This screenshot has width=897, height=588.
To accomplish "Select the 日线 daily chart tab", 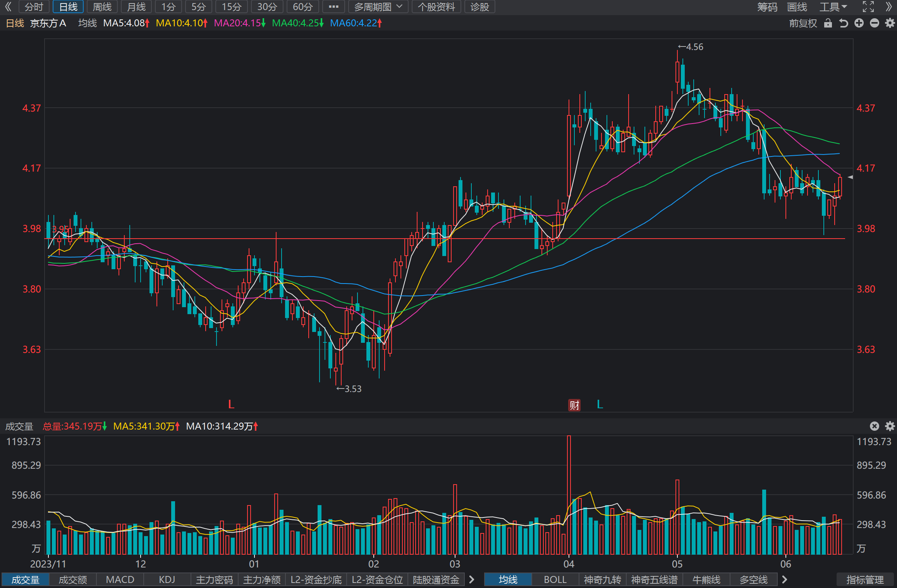I will tap(68, 7).
